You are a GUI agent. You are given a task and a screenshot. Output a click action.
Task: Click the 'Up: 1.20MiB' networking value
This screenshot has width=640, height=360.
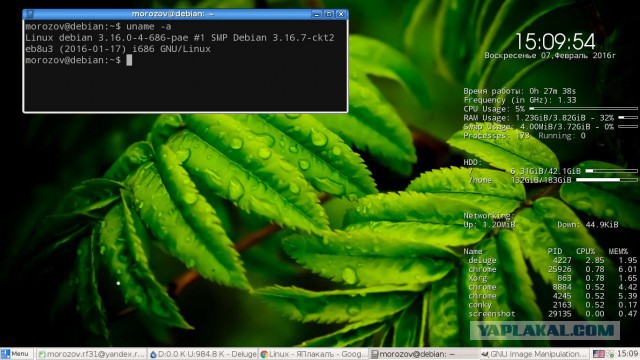(489, 224)
